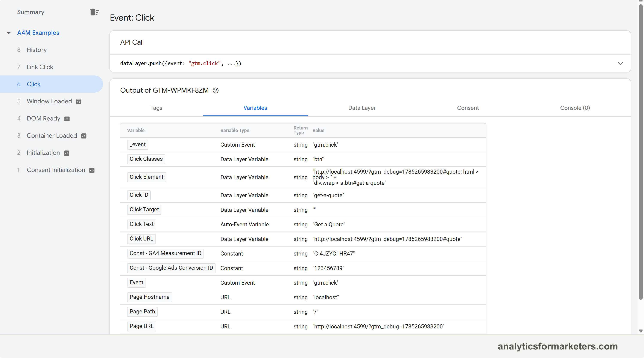Click value "G-4JZYG1HR47"
The image size is (644, 358).
(x=334, y=254)
